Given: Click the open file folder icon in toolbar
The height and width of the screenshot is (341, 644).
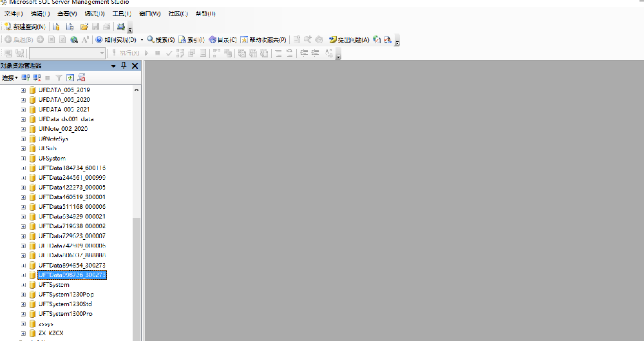Looking at the screenshot, I should point(84,26).
